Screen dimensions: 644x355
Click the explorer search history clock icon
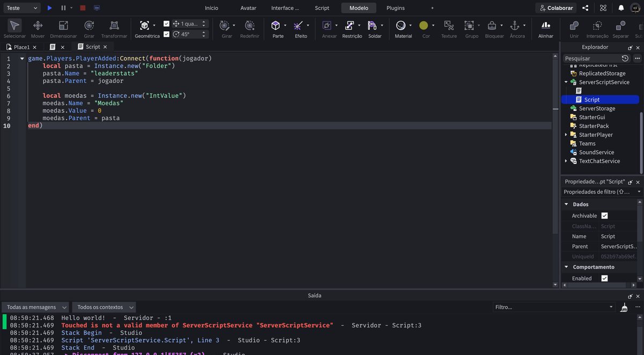(x=625, y=58)
